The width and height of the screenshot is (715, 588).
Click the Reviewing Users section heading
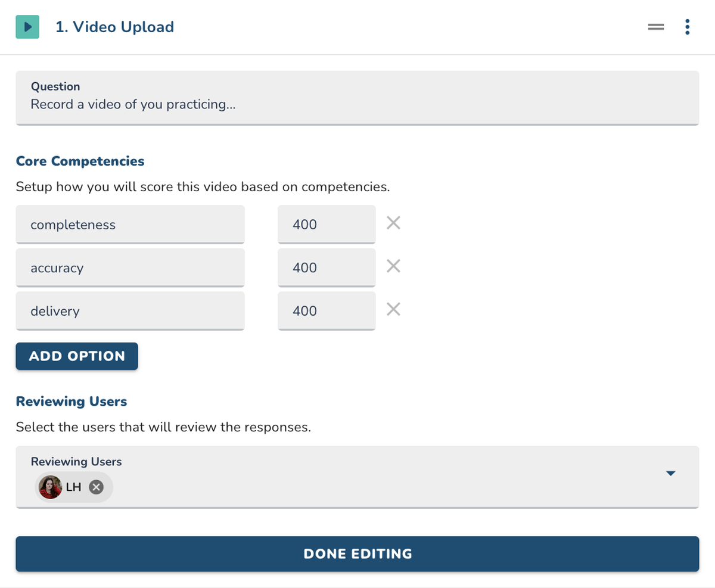[71, 402]
